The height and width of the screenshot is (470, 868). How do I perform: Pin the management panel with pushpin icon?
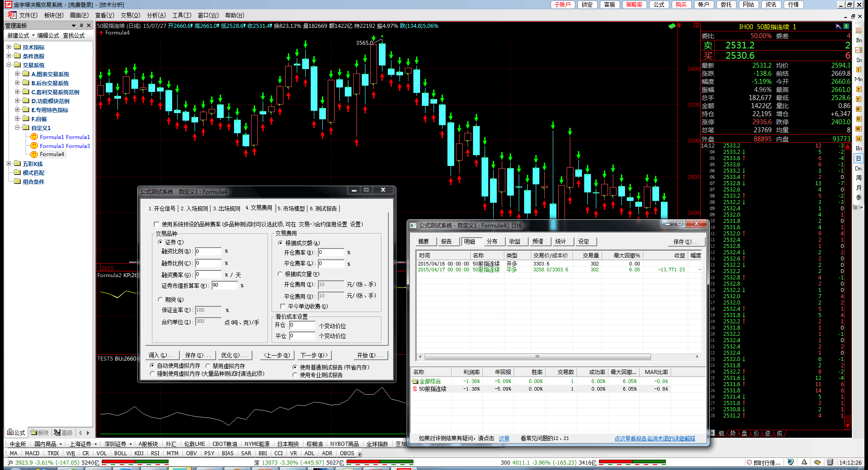coord(81,26)
